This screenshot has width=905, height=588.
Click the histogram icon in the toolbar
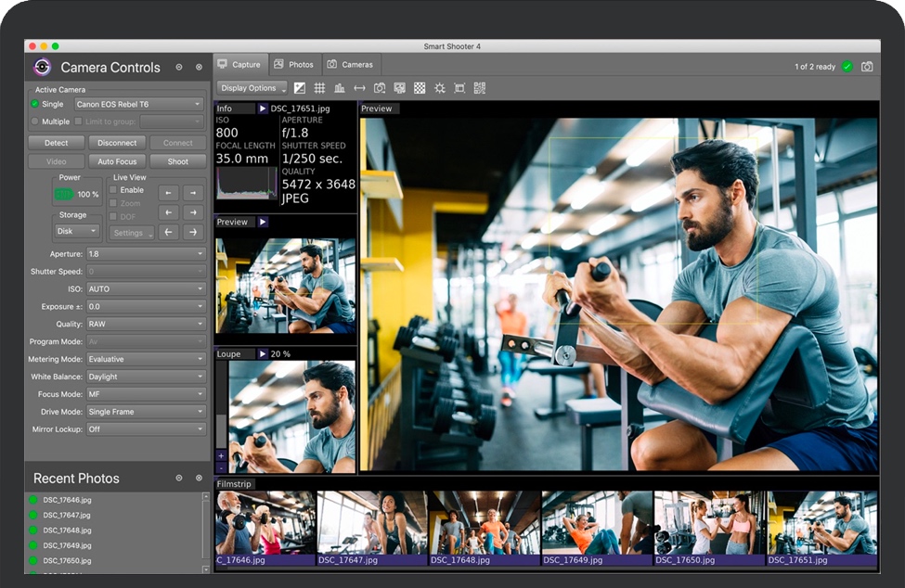pos(339,88)
